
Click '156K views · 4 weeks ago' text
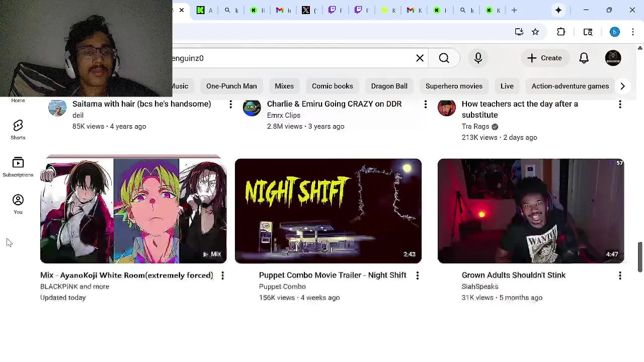(x=299, y=298)
